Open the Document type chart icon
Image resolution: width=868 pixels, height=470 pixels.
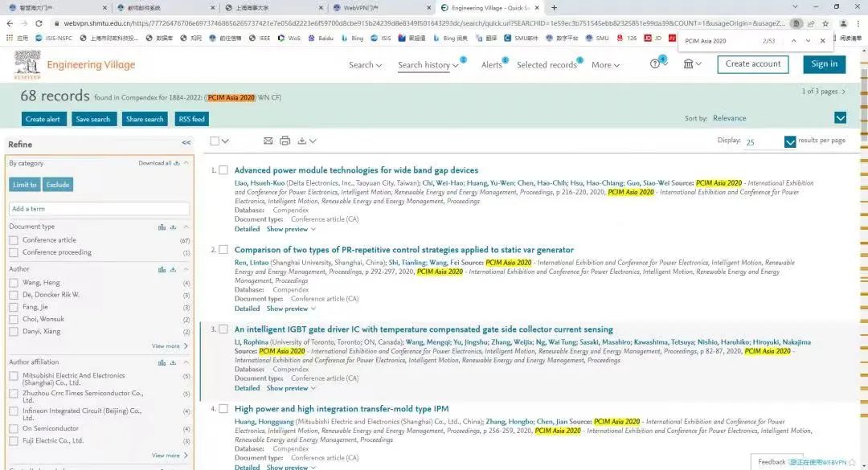pos(162,227)
